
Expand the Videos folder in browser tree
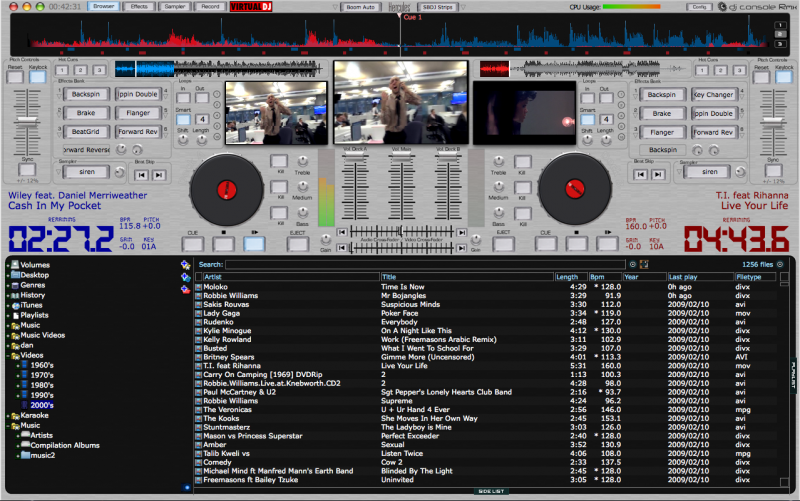[6, 355]
